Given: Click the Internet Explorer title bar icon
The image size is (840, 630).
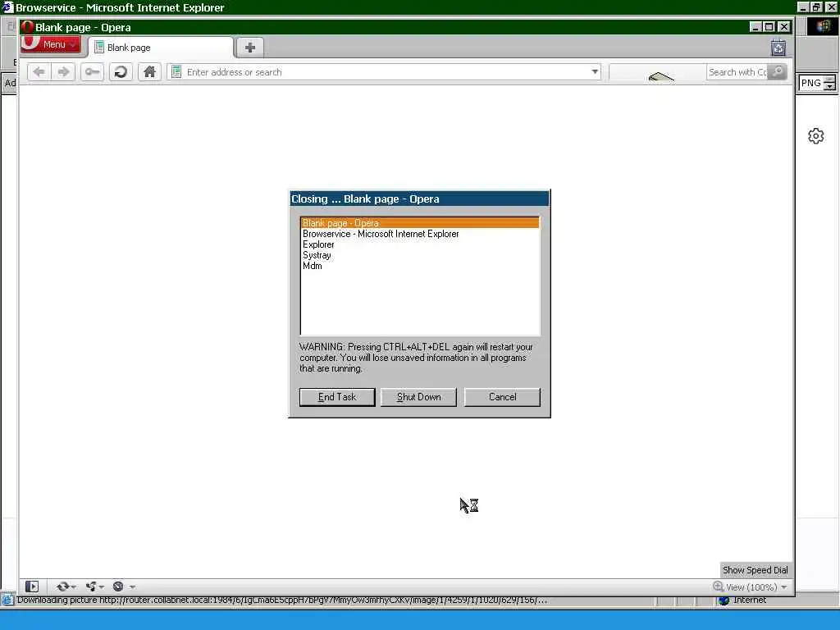Looking at the screenshot, I should pyautogui.click(x=7, y=7).
